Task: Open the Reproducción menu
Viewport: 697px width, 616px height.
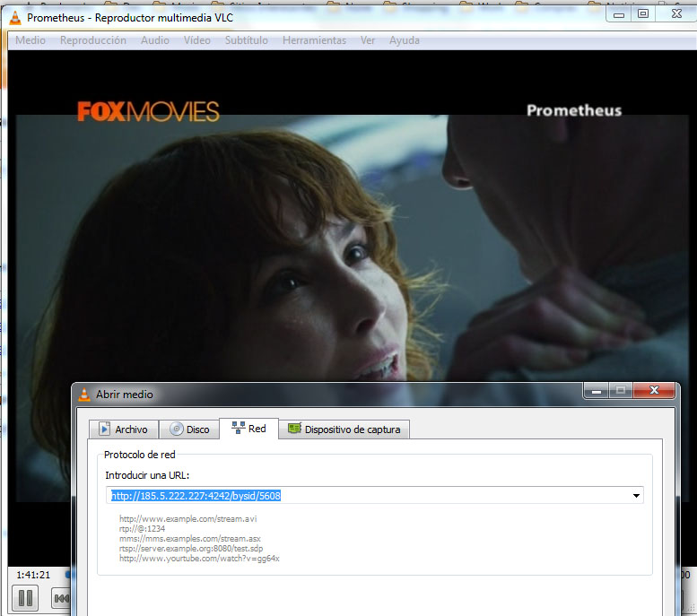Action: pyautogui.click(x=93, y=40)
